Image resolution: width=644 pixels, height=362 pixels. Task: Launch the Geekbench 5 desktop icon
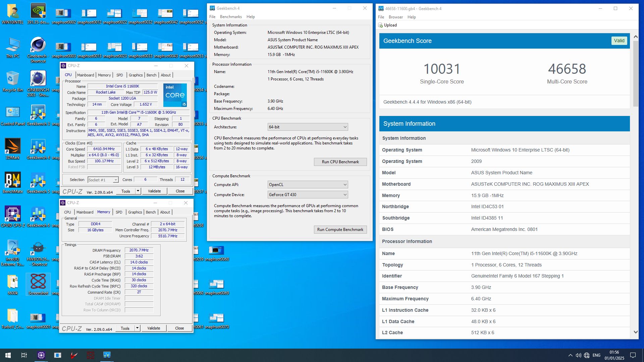tap(38, 183)
